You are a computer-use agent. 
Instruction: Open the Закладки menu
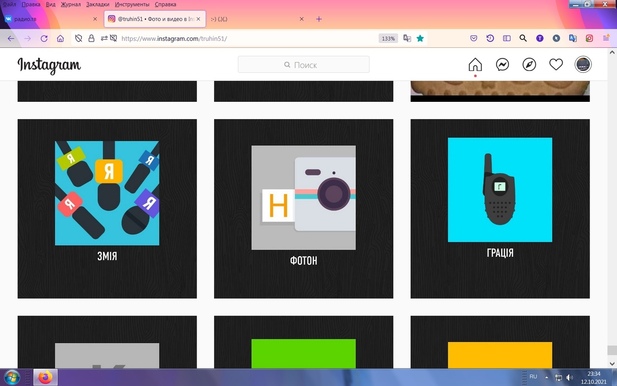(98, 4)
